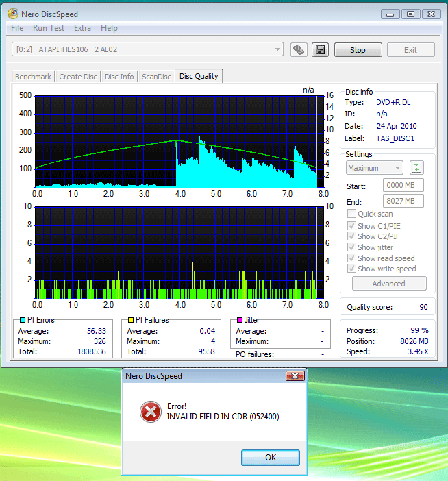Click the cyan PI Errors color swatch

tap(23, 320)
